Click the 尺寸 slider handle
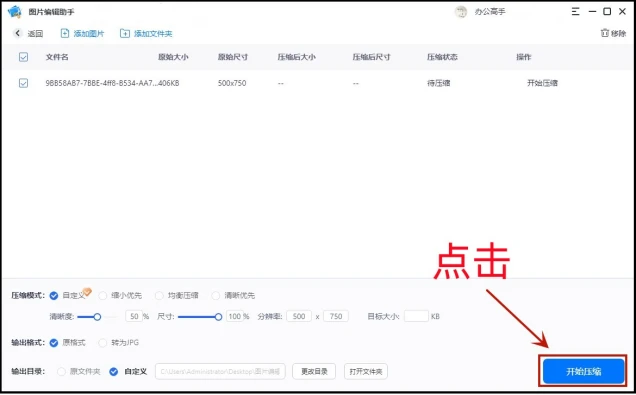 [x=218, y=317]
